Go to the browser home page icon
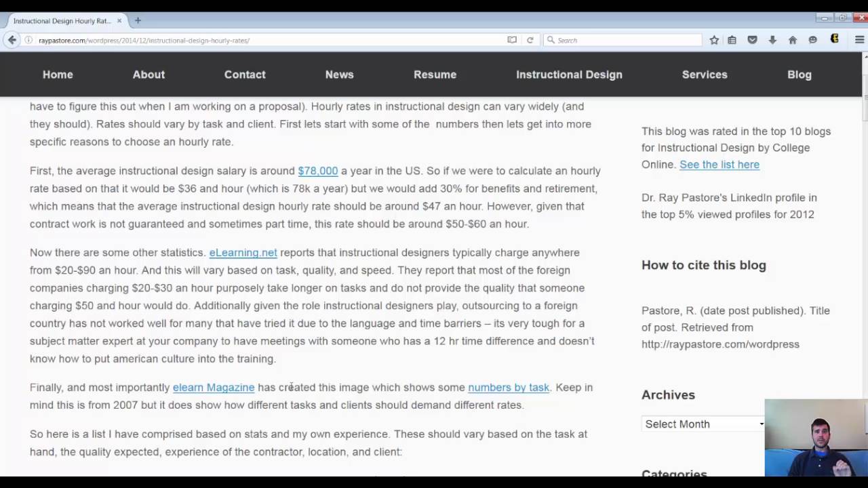Screen dimensions: 868x488 (793, 40)
